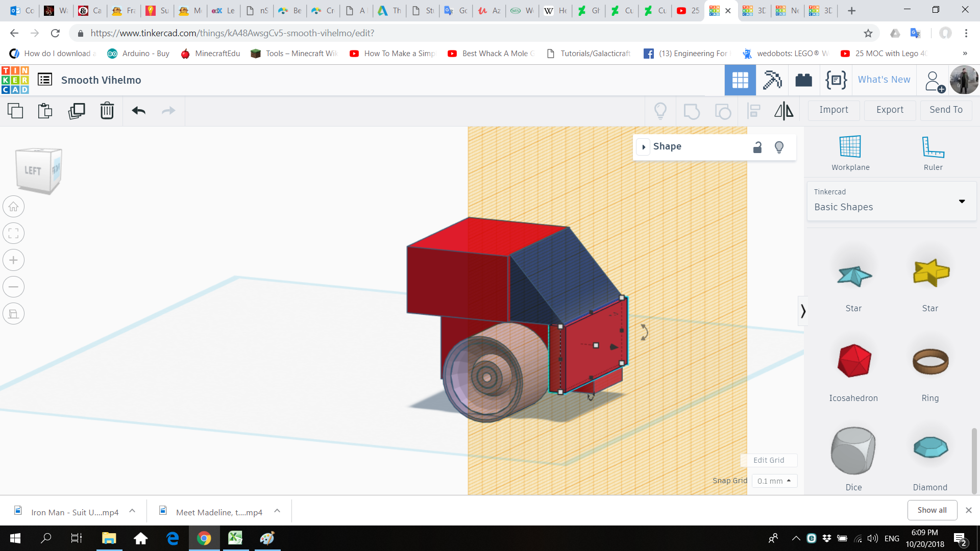Image resolution: width=980 pixels, height=551 pixels.
Task: Select the Ruler tool
Action: (933, 152)
